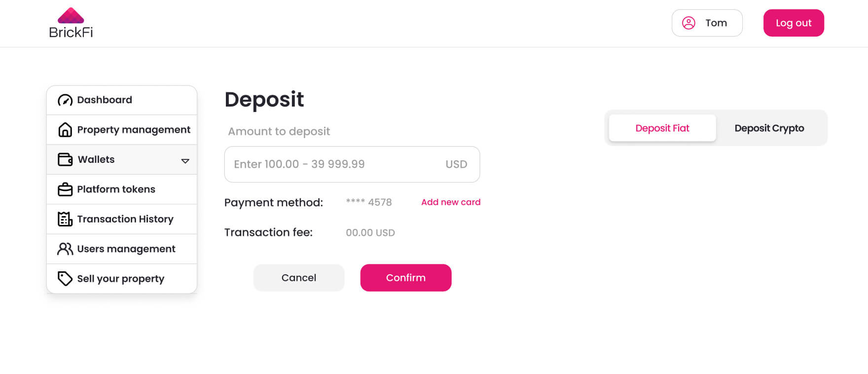Click the Property management house icon

(x=65, y=130)
